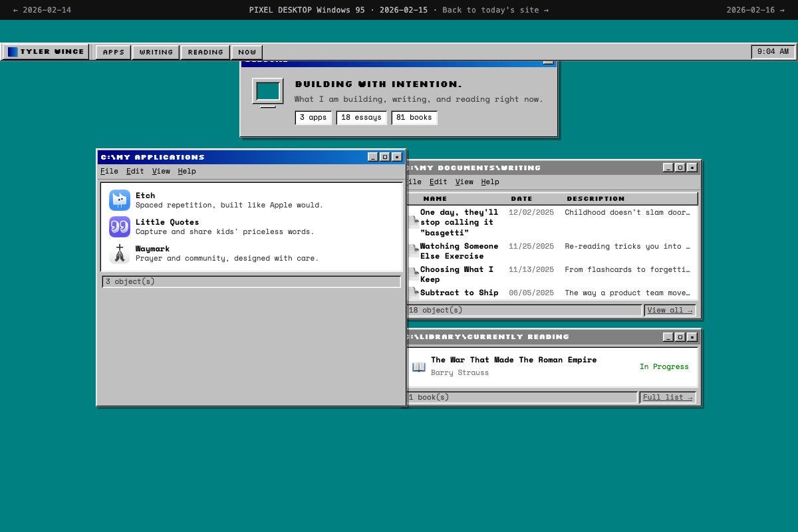Open essay Choosing What I Keep
Image resolution: width=798 pixels, height=532 pixels.
(x=457, y=274)
